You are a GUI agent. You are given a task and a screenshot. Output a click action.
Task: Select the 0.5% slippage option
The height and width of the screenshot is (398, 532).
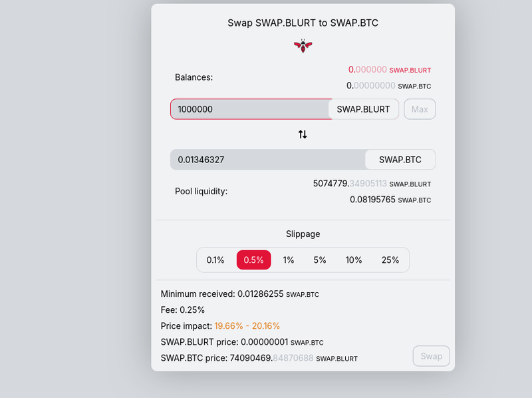[254, 260]
